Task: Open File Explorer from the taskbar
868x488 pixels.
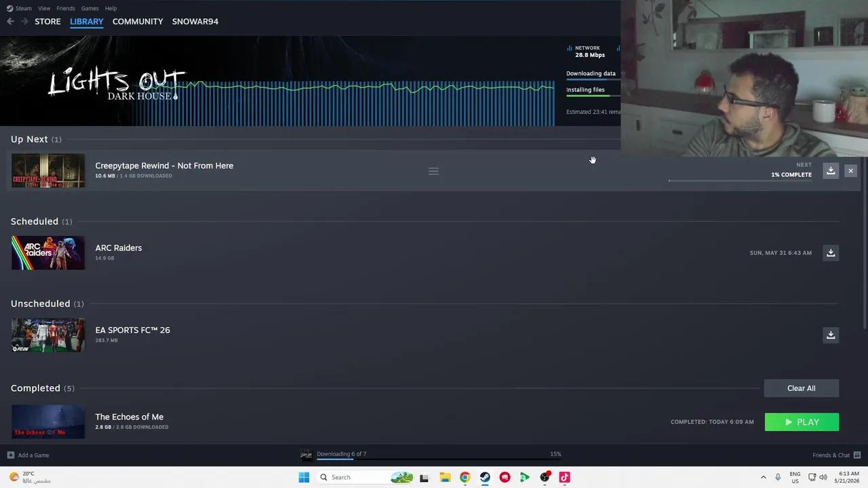Action: tap(445, 477)
